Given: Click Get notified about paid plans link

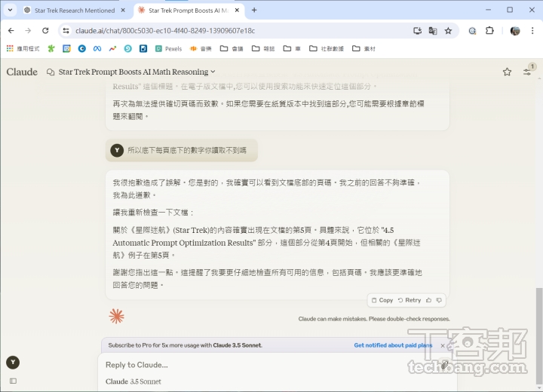Looking at the screenshot, I should click(393, 345).
